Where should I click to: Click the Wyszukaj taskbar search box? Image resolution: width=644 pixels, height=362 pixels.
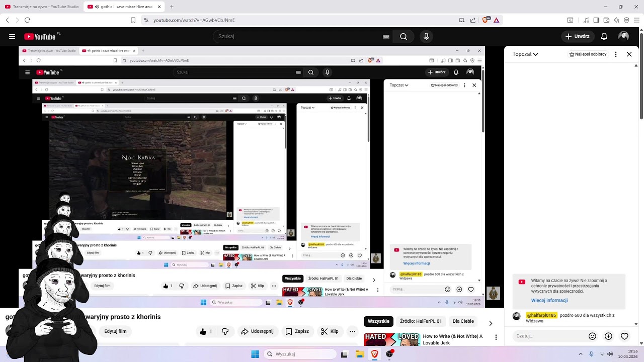click(299, 354)
